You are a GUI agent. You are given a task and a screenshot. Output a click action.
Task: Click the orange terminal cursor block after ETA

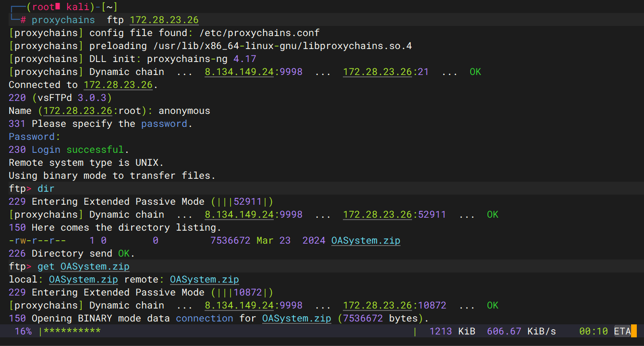[633, 331]
